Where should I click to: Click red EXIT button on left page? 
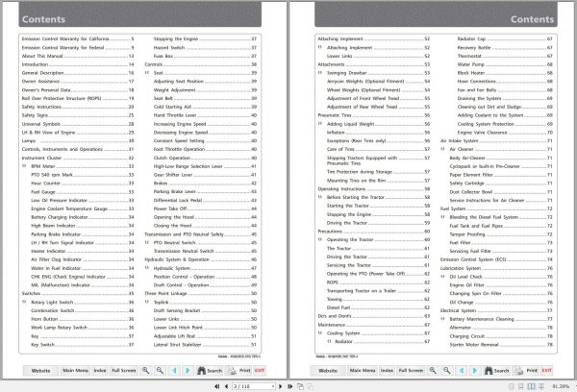pos(260,370)
